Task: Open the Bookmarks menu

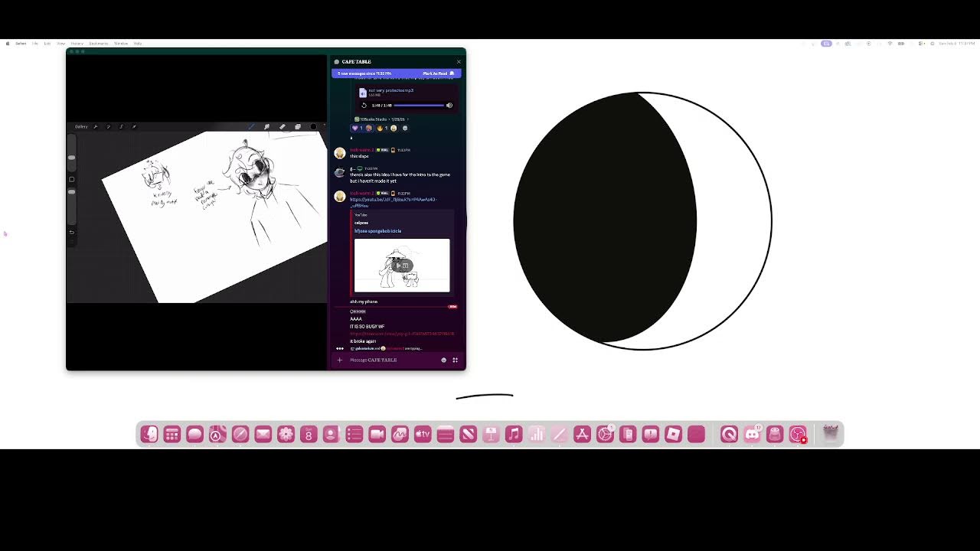Action: pos(99,44)
